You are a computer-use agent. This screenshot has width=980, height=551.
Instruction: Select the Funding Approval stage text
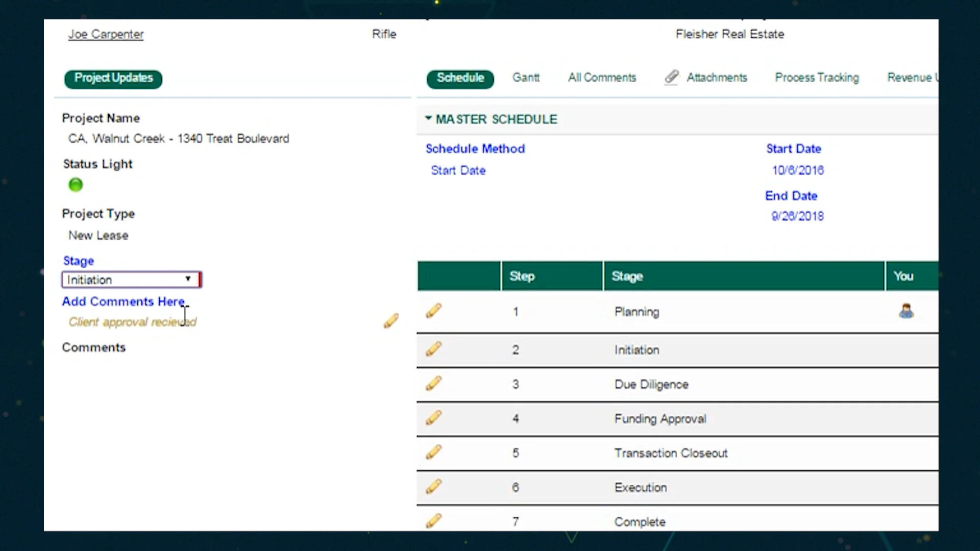click(660, 419)
